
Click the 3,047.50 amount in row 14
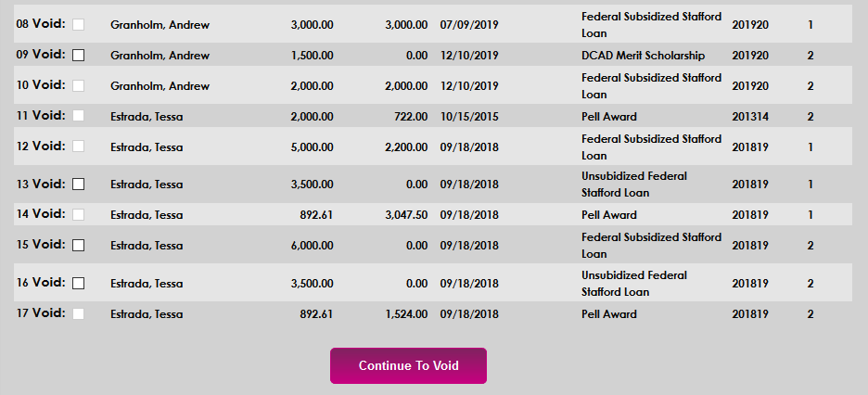[406, 215]
